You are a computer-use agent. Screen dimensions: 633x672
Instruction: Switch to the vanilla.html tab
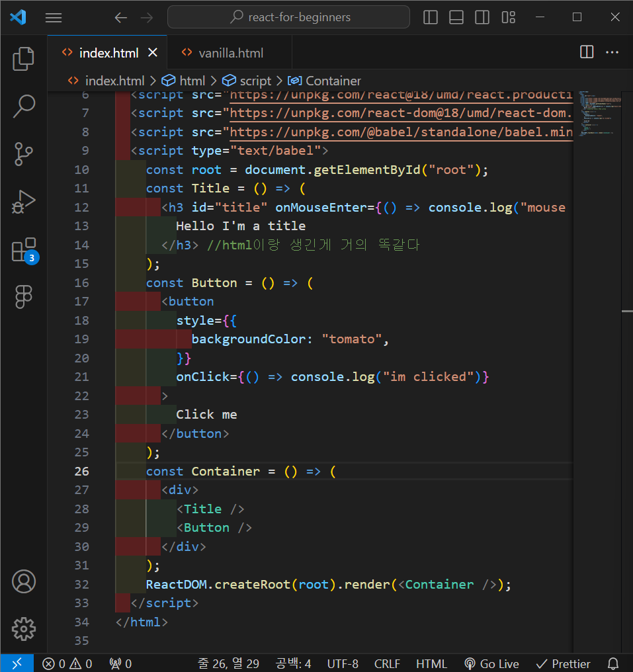point(231,53)
